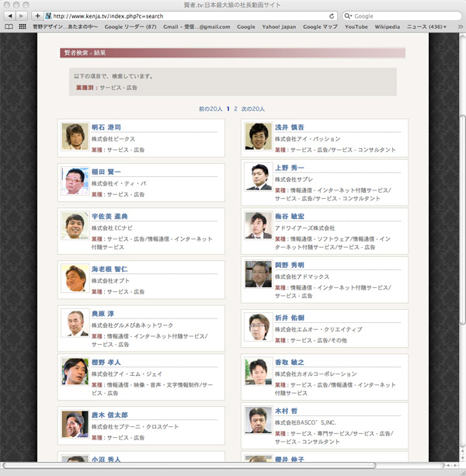The image size is (466, 476).
Task: Open profile link 梅谷 敏宏
Action: click(x=290, y=217)
